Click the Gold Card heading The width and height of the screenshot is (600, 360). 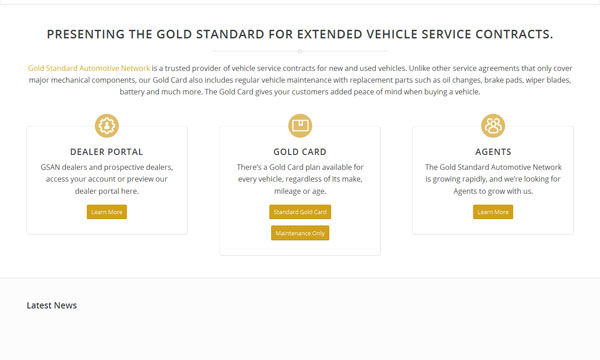point(300,152)
